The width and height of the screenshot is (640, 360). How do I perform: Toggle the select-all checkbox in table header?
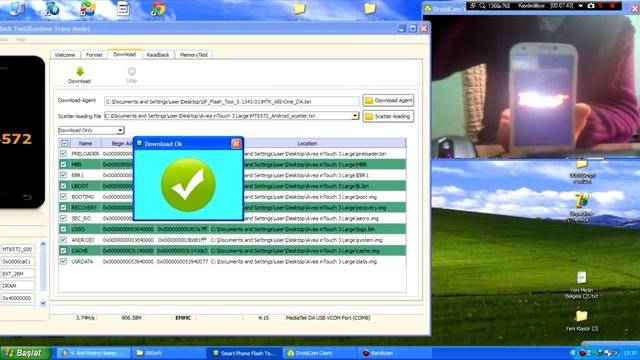(64, 143)
